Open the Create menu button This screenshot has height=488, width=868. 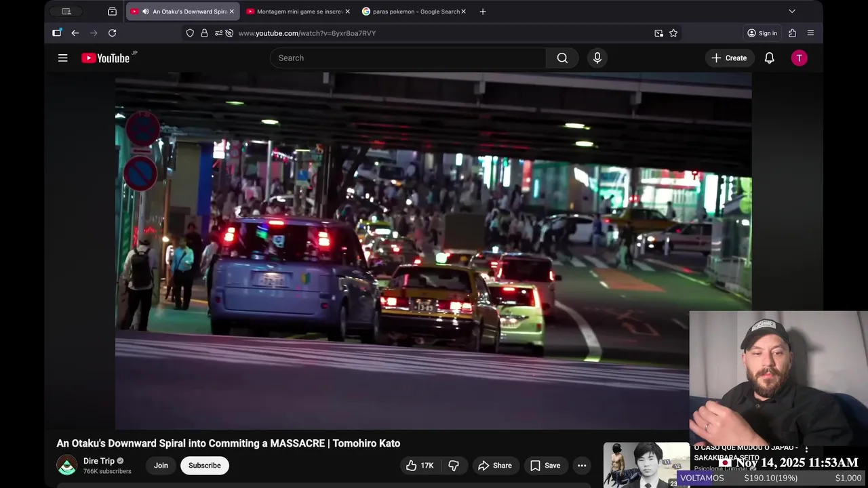(x=729, y=58)
